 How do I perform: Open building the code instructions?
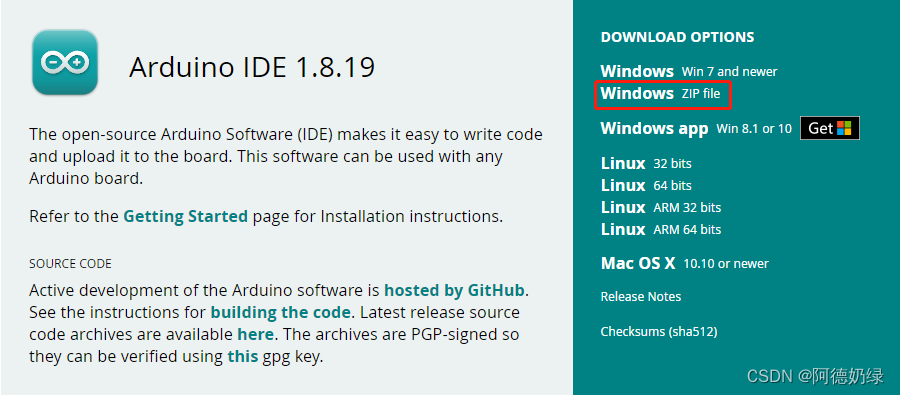tap(280, 313)
